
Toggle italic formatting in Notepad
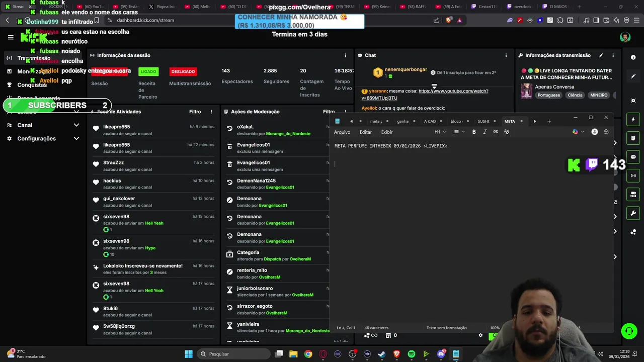pos(485,132)
